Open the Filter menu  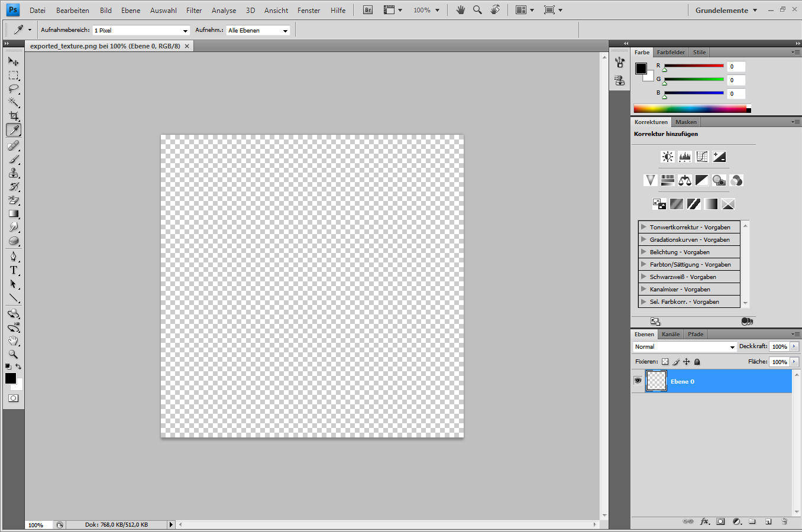(194, 11)
